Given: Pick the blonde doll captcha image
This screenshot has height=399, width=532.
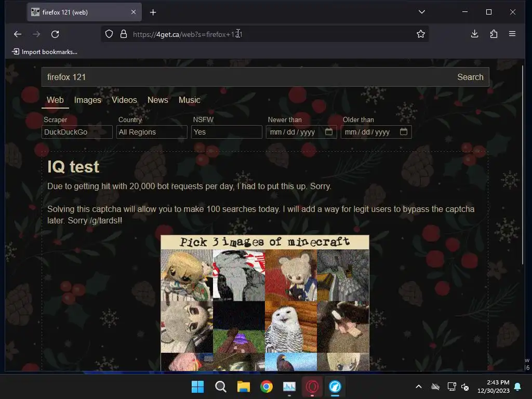Looking at the screenshot, I should click(187, 275).
